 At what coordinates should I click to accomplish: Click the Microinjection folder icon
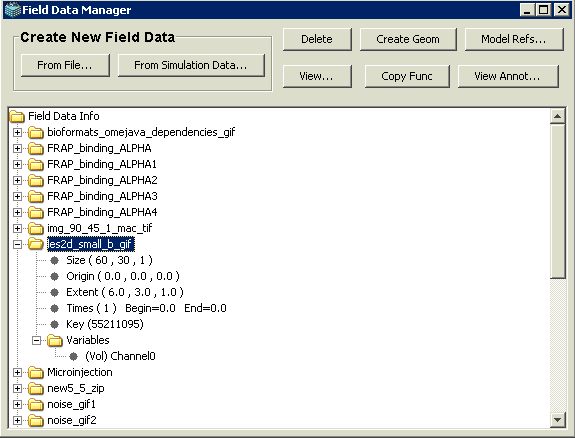click(36, 372)
